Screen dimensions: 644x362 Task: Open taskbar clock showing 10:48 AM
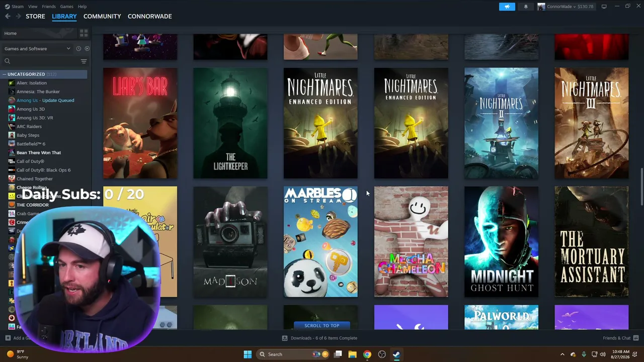(x=621, y=354)
